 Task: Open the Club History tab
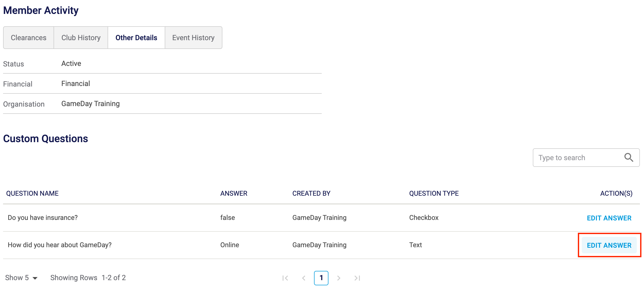click(x=81, y=38)
